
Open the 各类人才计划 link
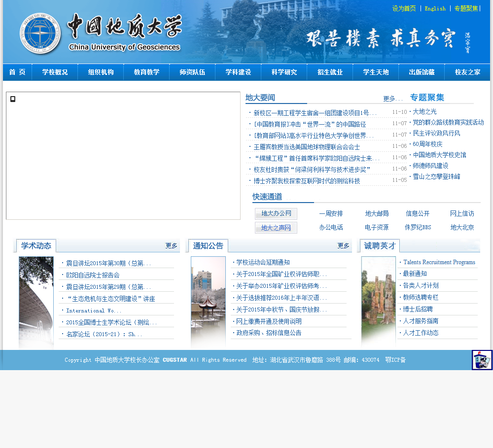point(421,285)
